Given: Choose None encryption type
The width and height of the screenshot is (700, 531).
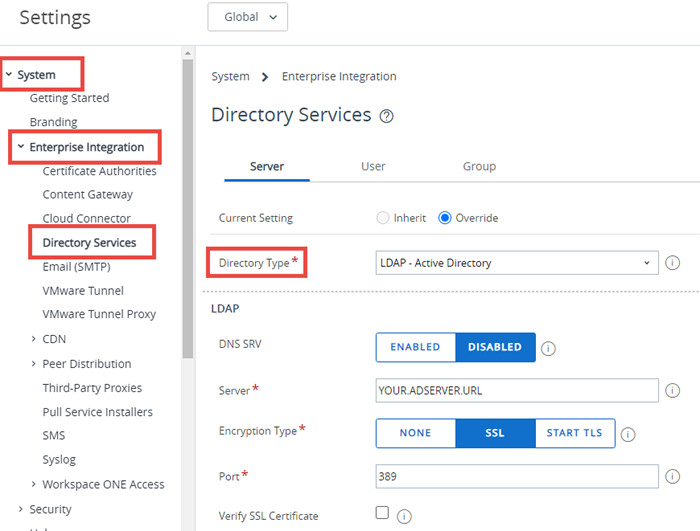Looking at the screenshot, I should coord(416,433).
